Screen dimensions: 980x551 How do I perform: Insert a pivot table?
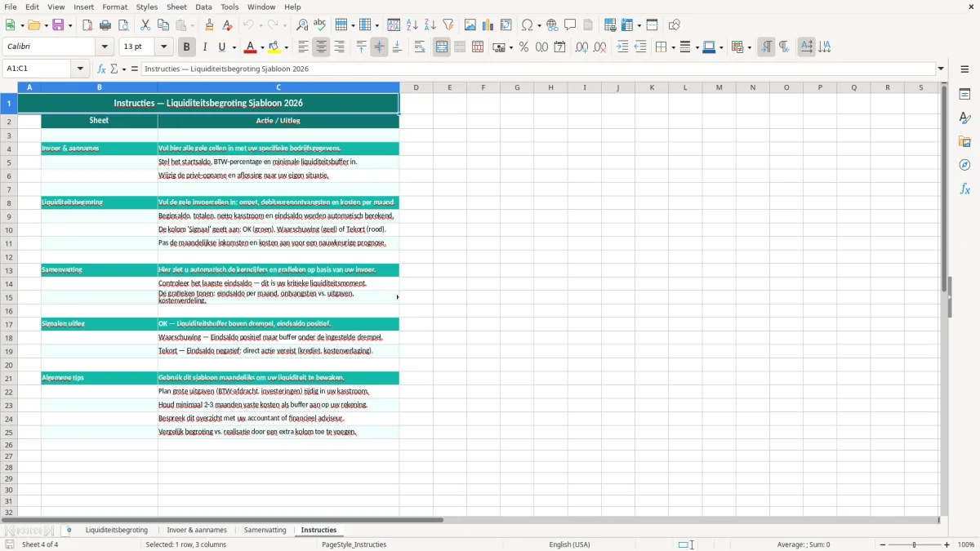pyautogui.click(x=506, y=25)
